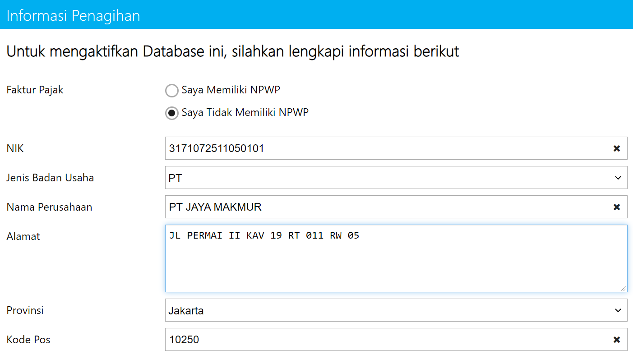
Task: Open the Jenis Badan Usaha dropdown
Action: (x=396, y=178)
